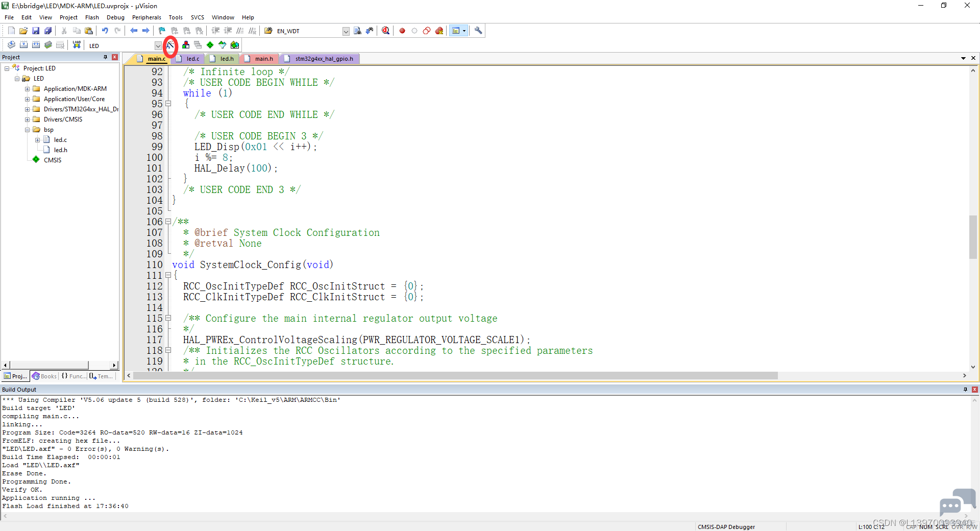Click the Save All icon
This screenshot has height=531, width=980.
click(48, 31)
